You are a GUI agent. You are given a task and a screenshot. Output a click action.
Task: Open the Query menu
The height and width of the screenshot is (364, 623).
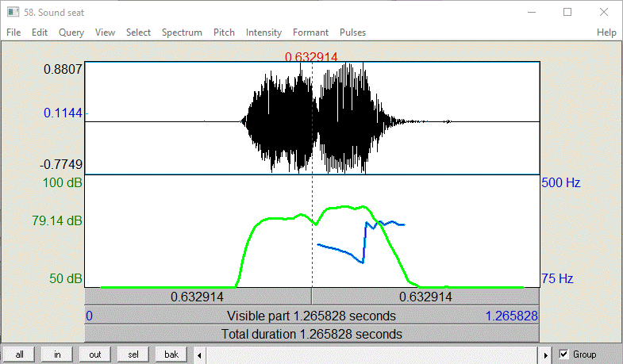coord(71,33)
